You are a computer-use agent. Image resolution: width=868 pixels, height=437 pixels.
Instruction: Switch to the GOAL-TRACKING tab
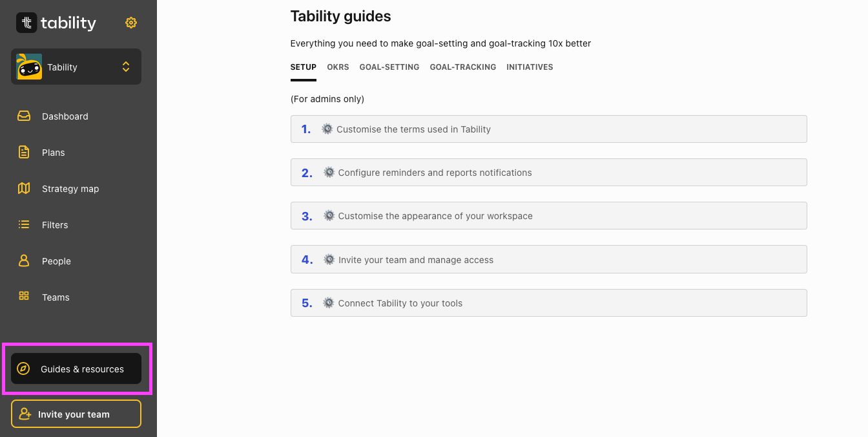click(x=463, y=67)
